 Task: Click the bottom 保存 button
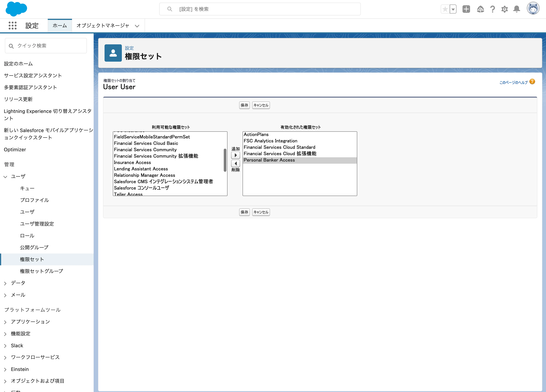click(244, 212)
